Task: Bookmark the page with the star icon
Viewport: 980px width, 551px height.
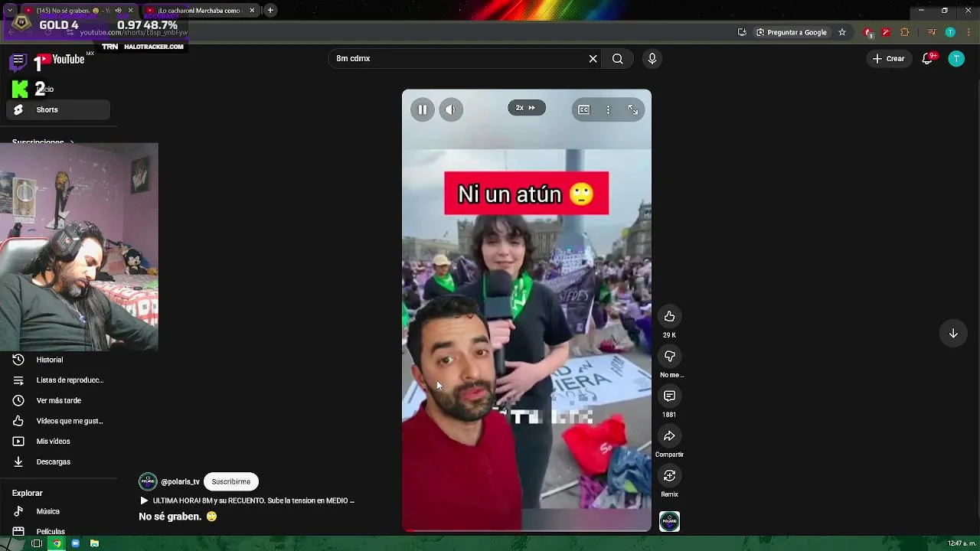Action: click(x=842, y=32)
